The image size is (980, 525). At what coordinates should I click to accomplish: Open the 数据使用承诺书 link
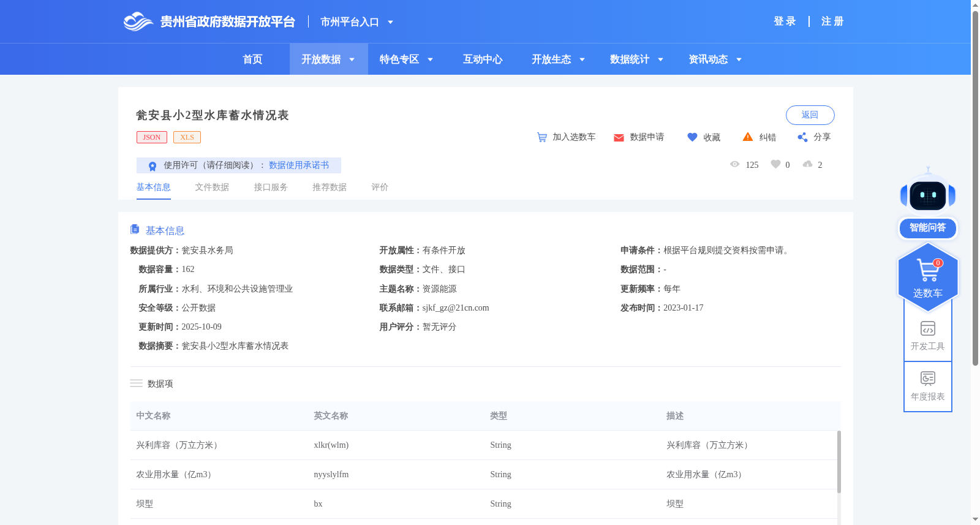coord(299,165)
